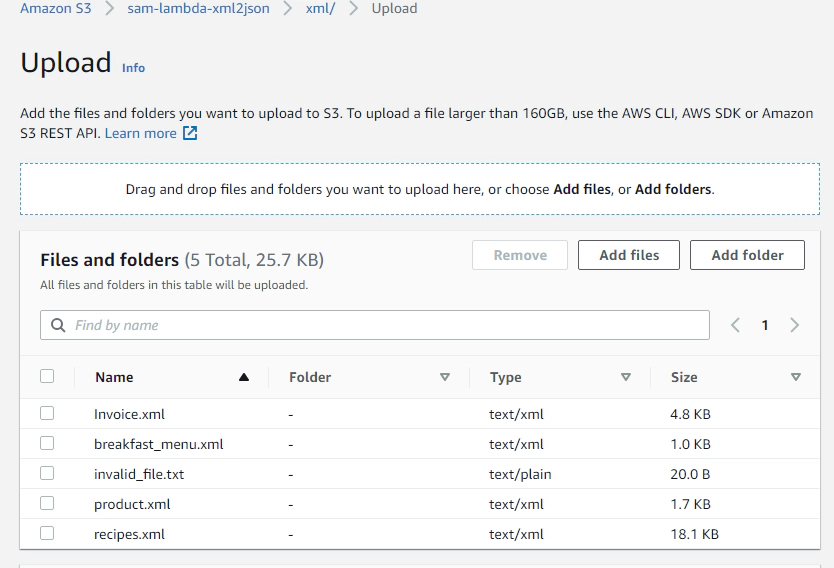
Task: Open the xml/ folder breadcrumb
Action: click(x=320, y=8)
